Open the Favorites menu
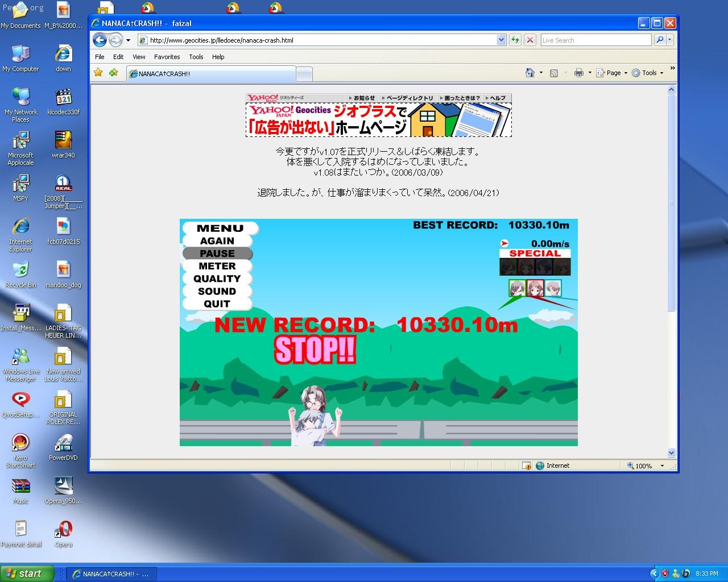 pyautogui.click(x=167, y=57)
